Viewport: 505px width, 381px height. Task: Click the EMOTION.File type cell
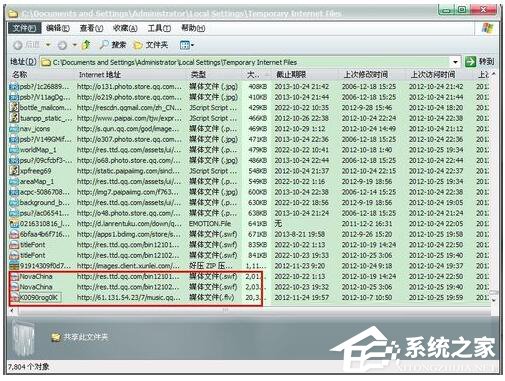[210, 224]
